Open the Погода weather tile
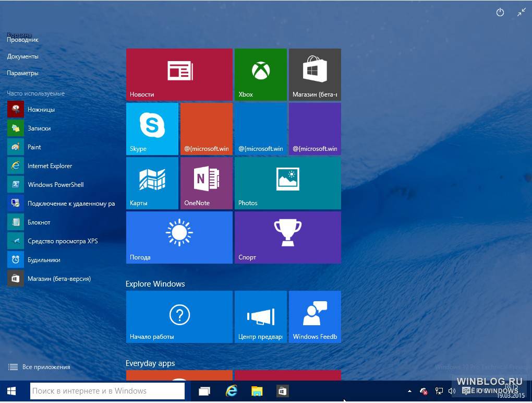Viewport: 532px width, 403px height. (x=179, y=238)
